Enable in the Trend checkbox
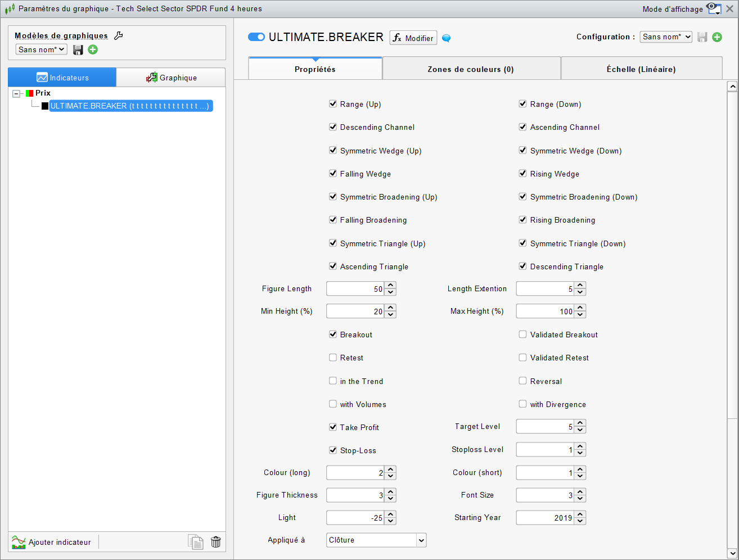739x560 pixels. tap(333, 381)
